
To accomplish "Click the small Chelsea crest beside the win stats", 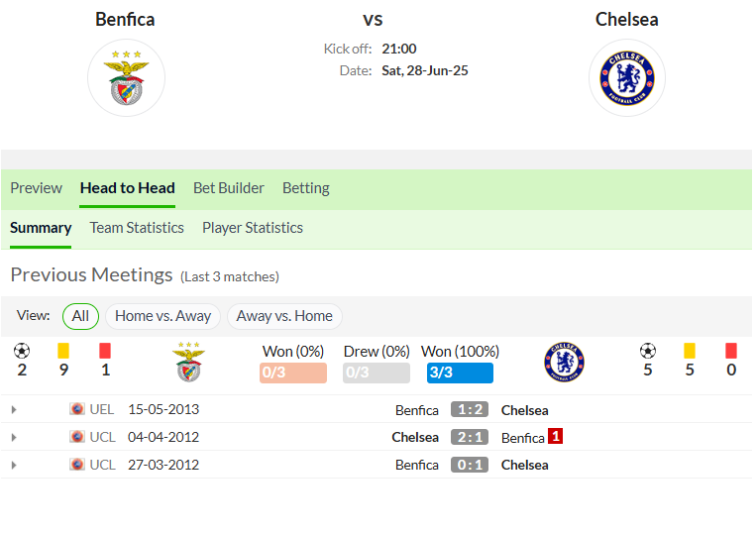I will (x=564, y=362).
